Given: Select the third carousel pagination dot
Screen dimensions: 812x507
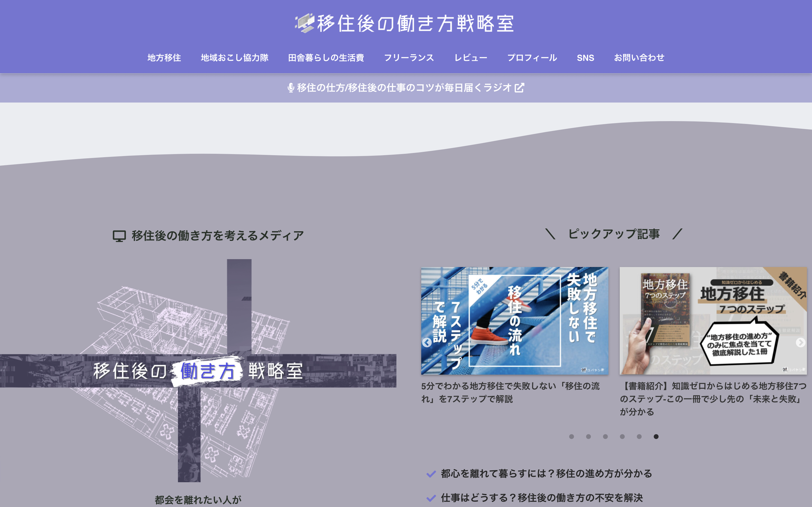Looking at the screenshot, I should (x=605, y=437).
